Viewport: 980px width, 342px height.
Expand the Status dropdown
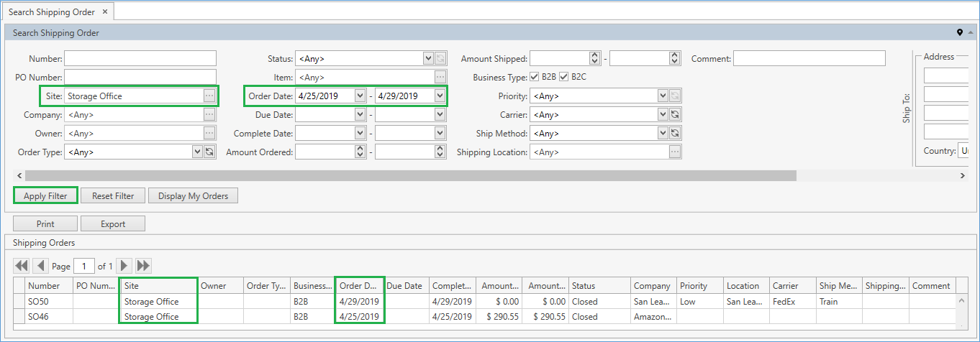[x=428, y=58]
